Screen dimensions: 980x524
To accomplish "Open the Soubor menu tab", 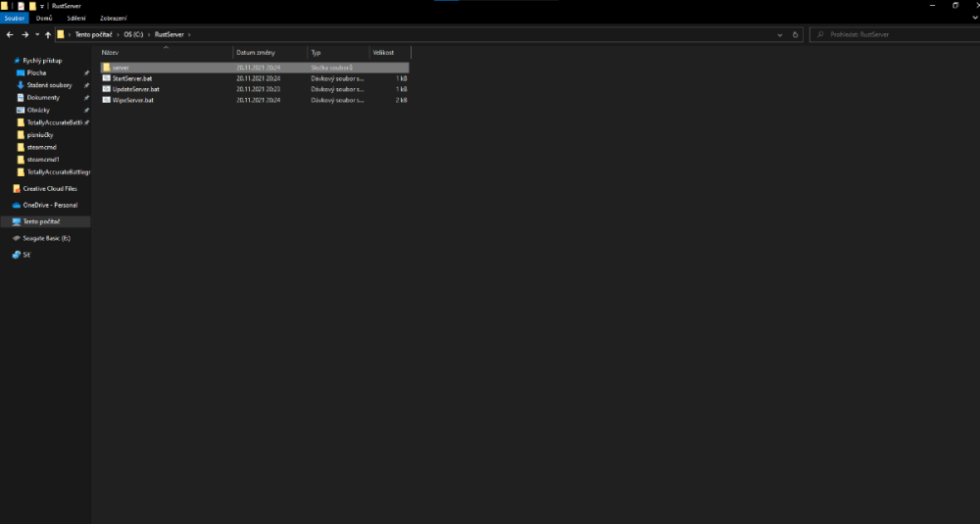I will click(14, 18).
